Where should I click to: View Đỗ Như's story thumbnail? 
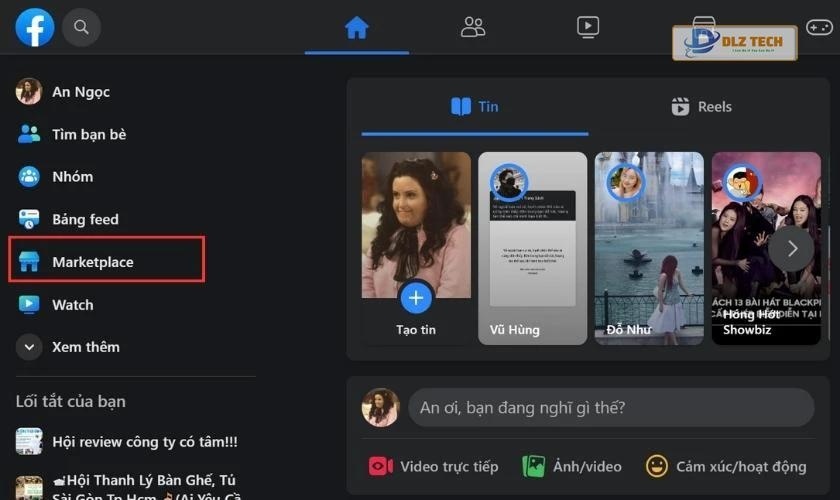point(649,248)
